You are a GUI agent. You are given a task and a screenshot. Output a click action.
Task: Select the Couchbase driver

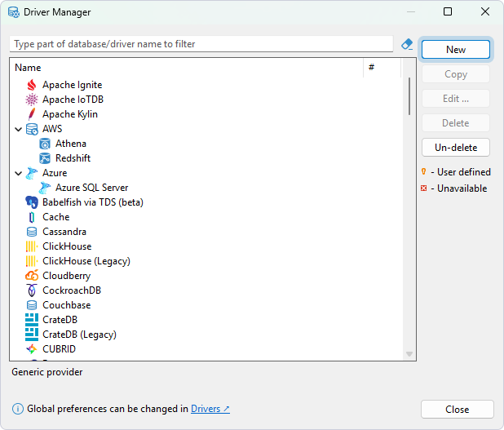coord(67,305)
